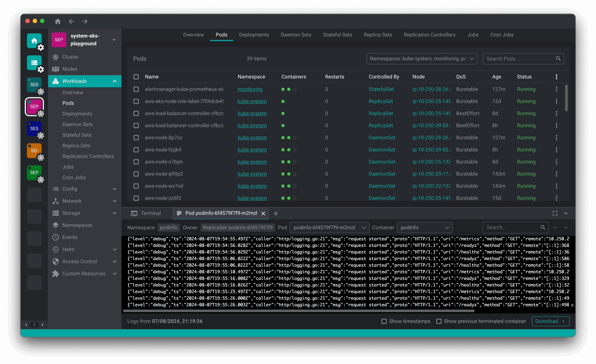Open the monitoring namespace link

(250, 89)
